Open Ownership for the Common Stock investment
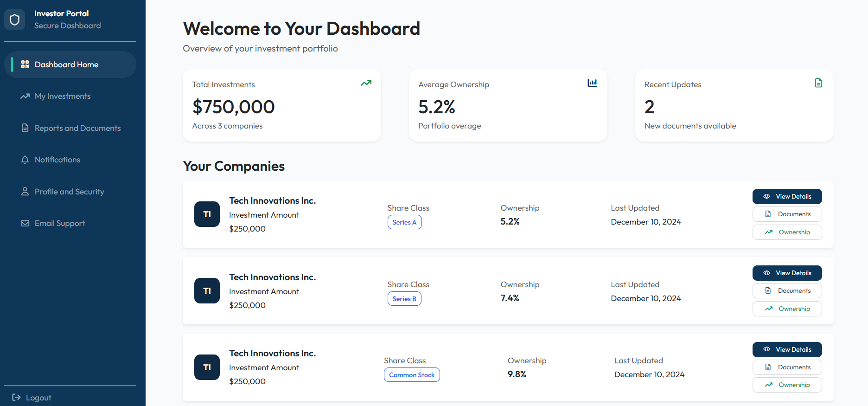This screenshot has height=406, width=868. click(787, 385)
